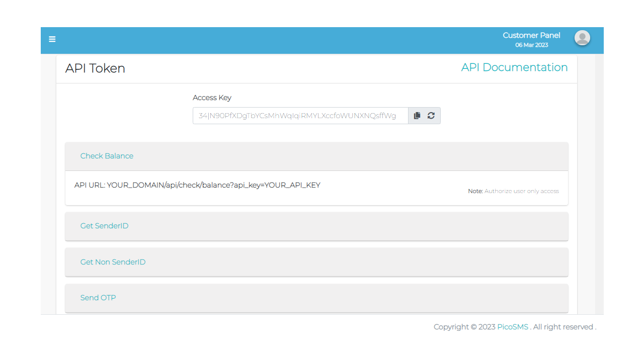The height and width of the screenshot is (362, 644).
Task: Click the API Token page heading
Action: (95, 68)
